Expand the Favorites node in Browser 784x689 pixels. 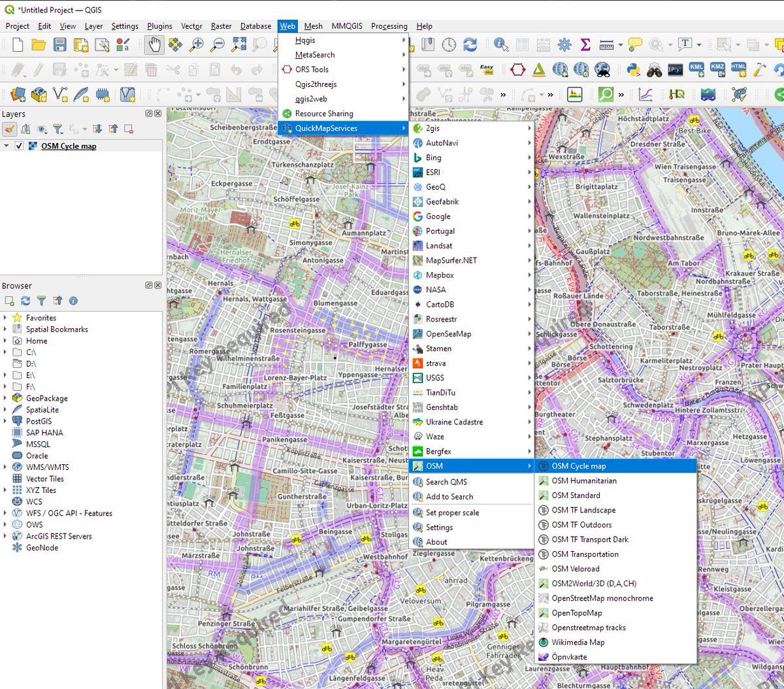[x=5, y=318]
